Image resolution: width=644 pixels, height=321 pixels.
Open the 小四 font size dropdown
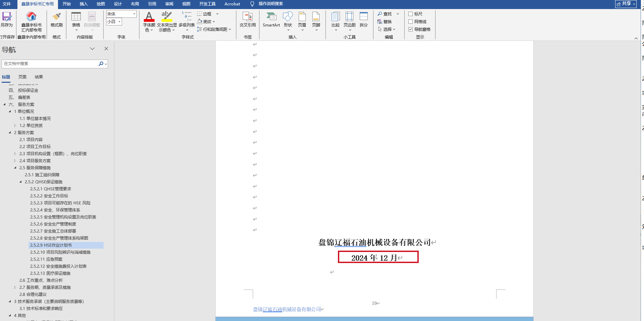(119, 22)
